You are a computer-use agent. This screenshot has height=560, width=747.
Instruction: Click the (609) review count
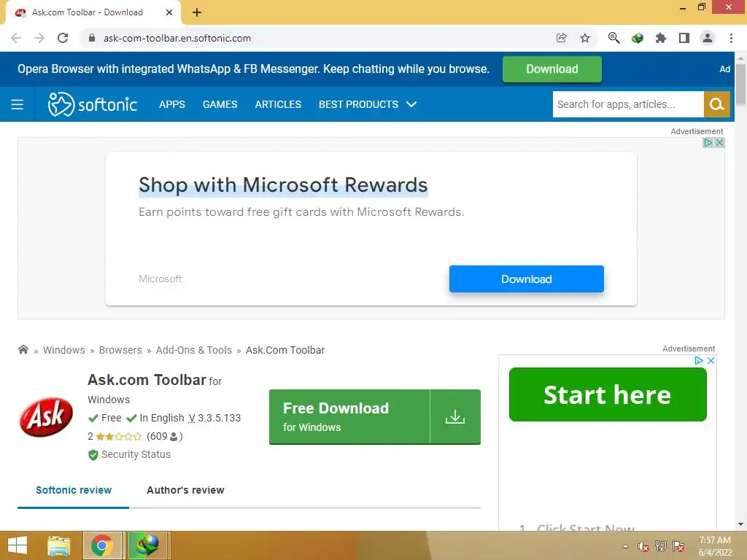(164, 436)
